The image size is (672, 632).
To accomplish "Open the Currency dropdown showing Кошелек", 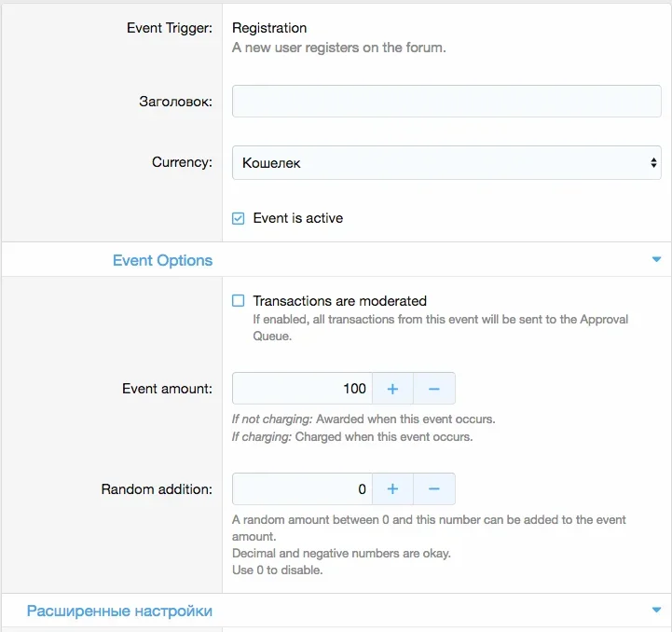I will click(x=446, y=162).
